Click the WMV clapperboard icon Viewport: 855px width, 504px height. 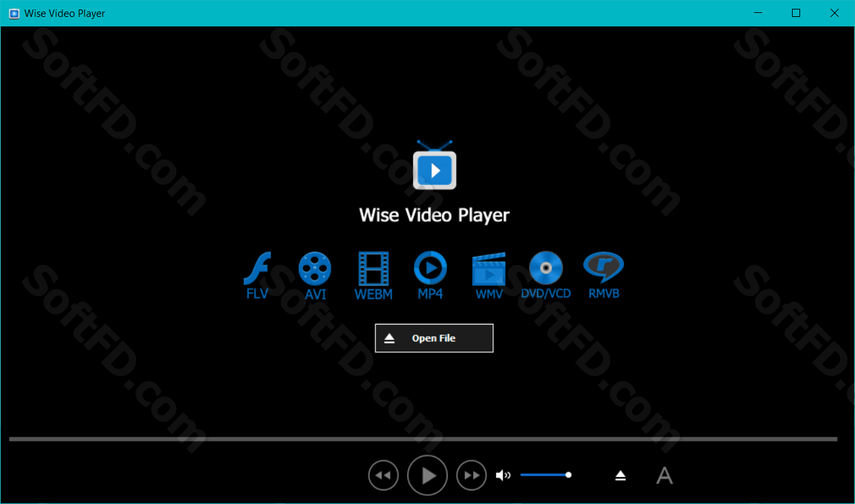point(489,276)
